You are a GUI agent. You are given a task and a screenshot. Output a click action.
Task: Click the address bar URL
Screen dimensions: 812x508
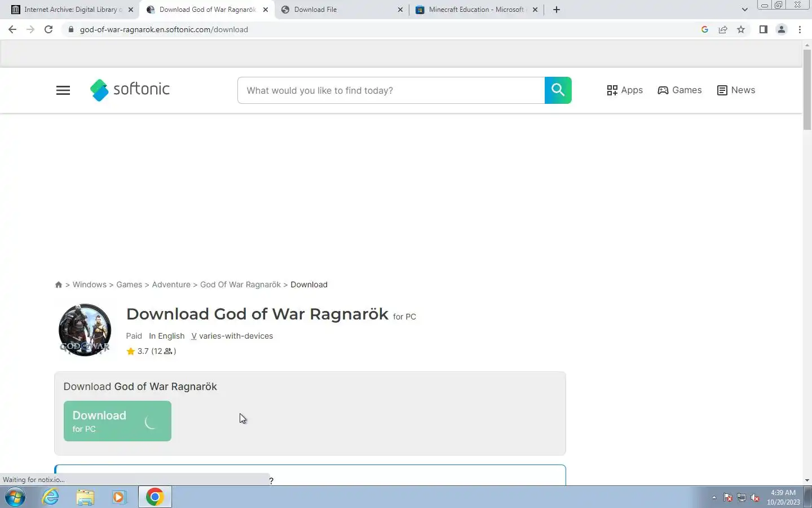pos(164,29)
